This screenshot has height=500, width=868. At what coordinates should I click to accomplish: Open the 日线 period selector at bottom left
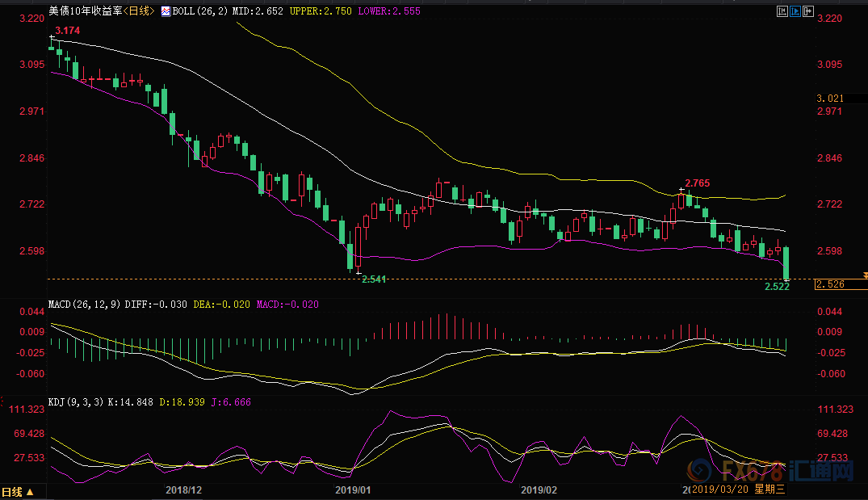point(18,492)
